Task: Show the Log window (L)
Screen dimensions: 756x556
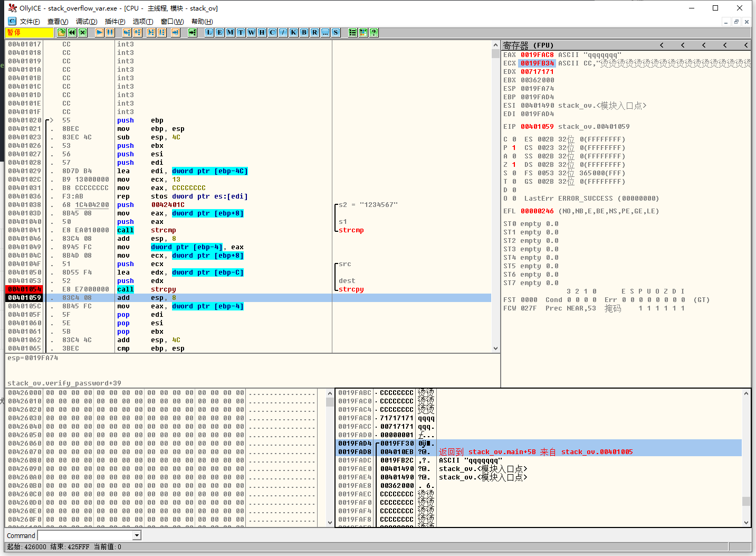Action: [209, 33]
